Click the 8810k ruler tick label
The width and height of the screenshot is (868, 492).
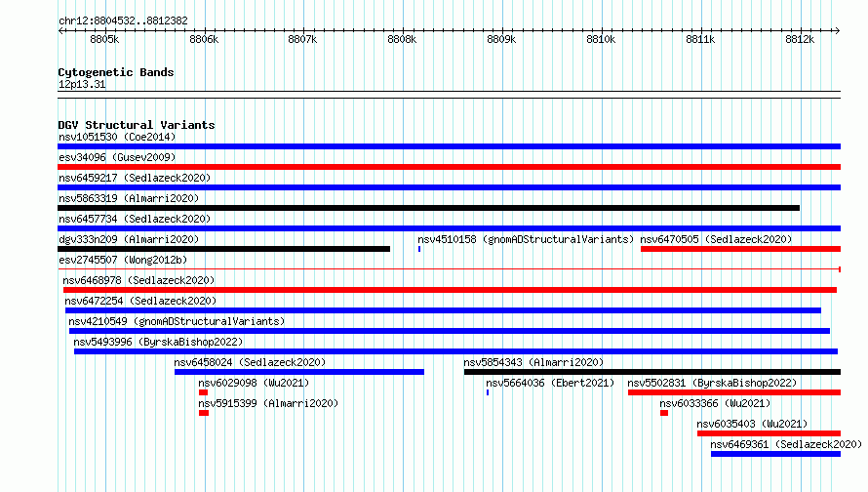pyautogui.click(x=601, y=39)
